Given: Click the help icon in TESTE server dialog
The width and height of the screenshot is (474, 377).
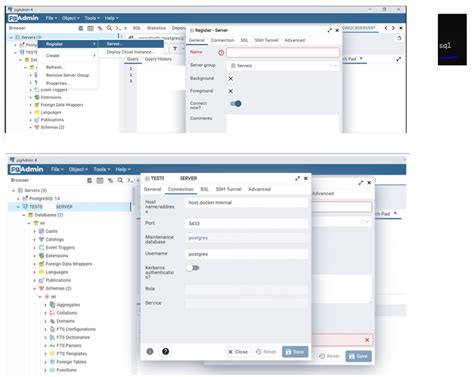Looking at the screenshot, I should click(166, 351).
